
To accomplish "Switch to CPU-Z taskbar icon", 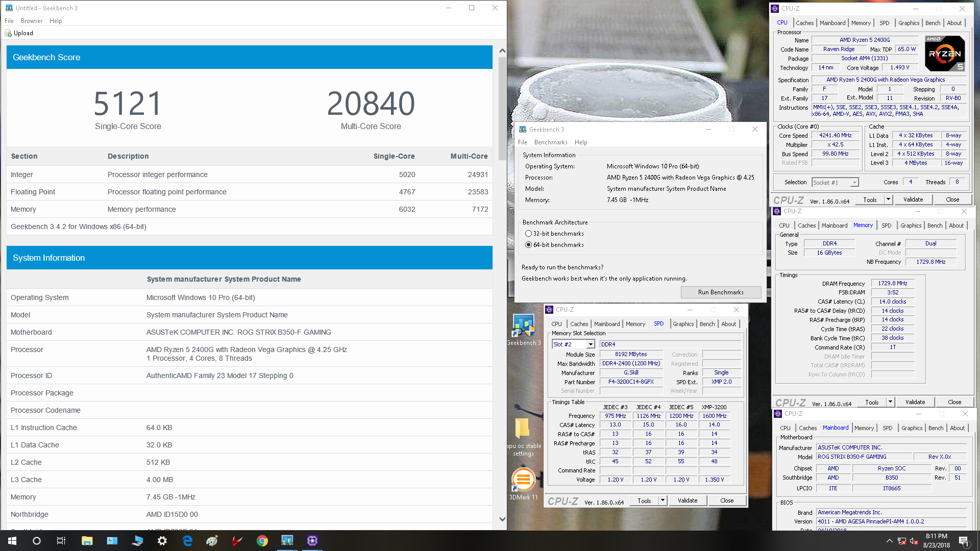I will coord(312,541).
